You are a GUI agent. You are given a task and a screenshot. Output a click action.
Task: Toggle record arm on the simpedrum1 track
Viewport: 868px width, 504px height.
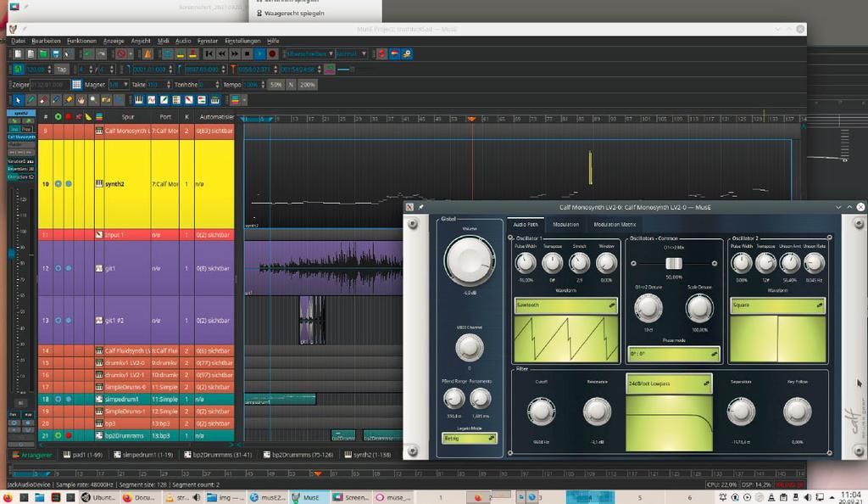(x=69, y=399)
